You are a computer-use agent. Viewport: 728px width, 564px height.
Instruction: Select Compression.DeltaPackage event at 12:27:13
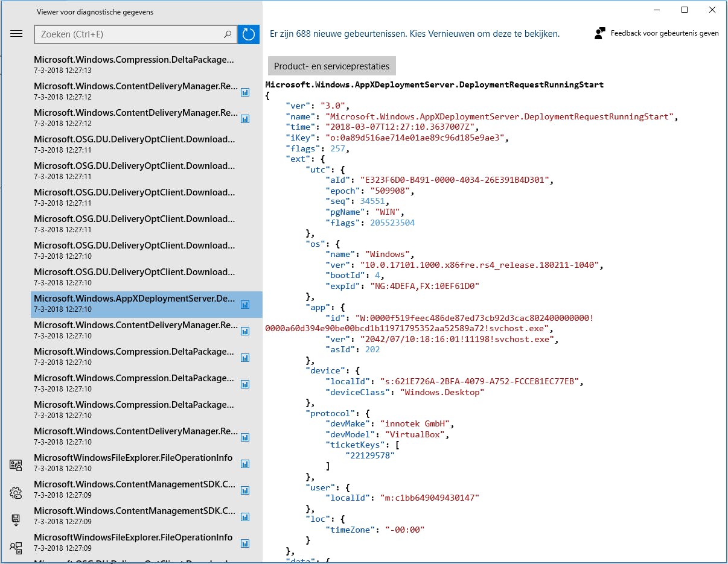tap(134, 65)
